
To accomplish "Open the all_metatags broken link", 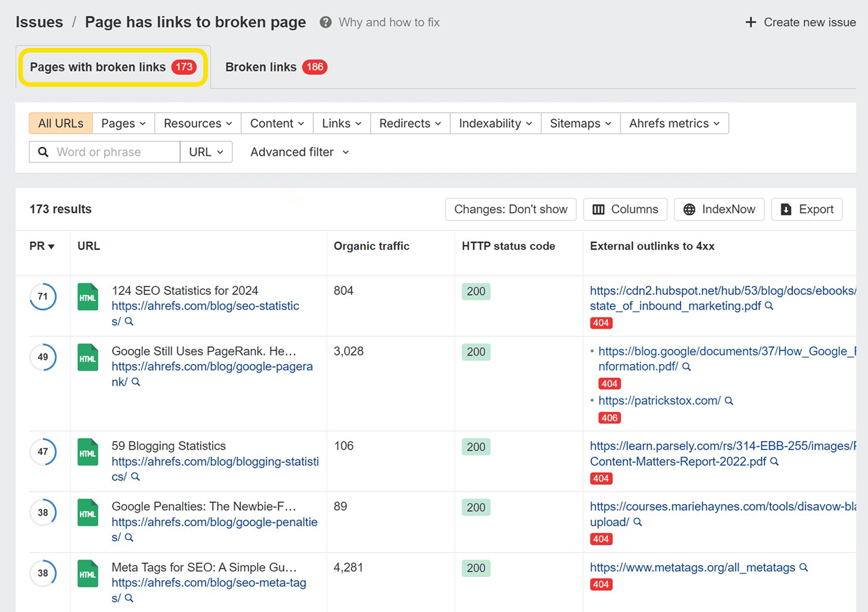I will point(691,567).
